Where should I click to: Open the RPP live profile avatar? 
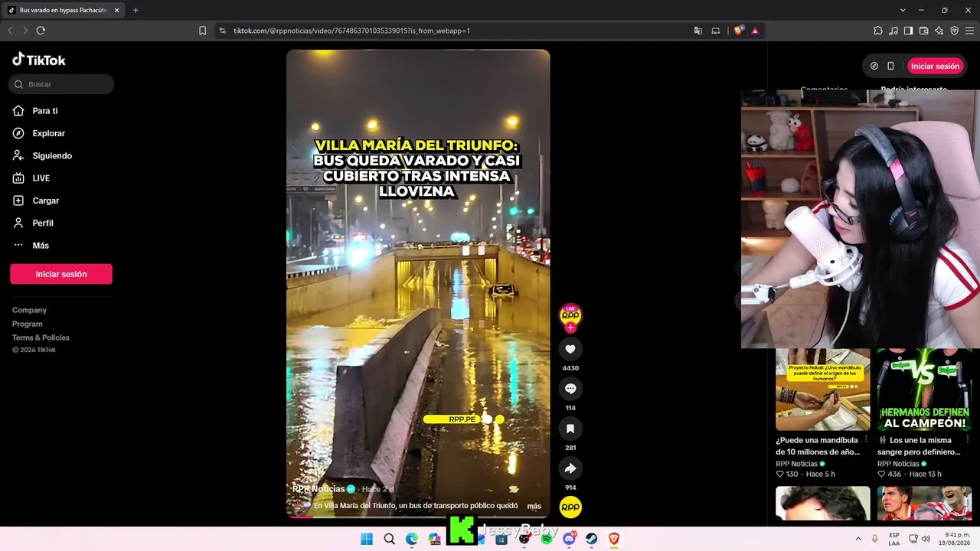coord(570,315)
